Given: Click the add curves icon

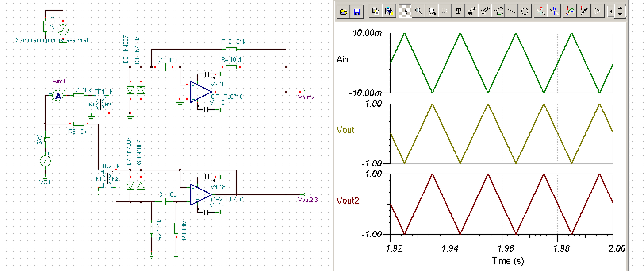Looking at the screenshot, I should [x=570, y=12].
